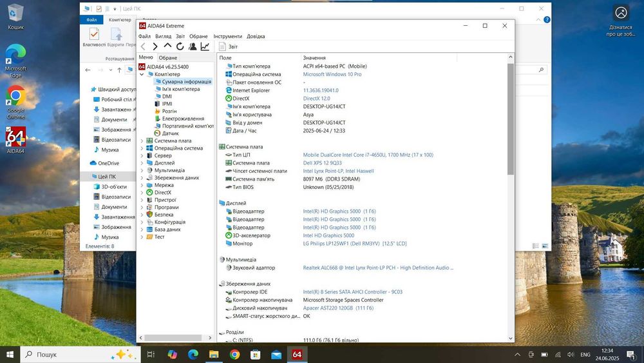Open the Mail app from the taskbar
This screenshot has height=363, width=644.
(x=276, y=355)
